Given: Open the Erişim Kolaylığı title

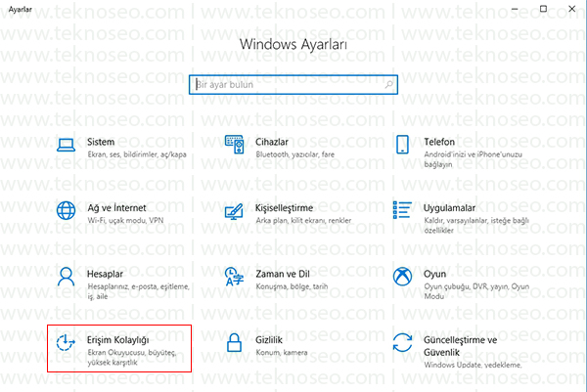Looking at the screenshot, I should tap(118, 340).
